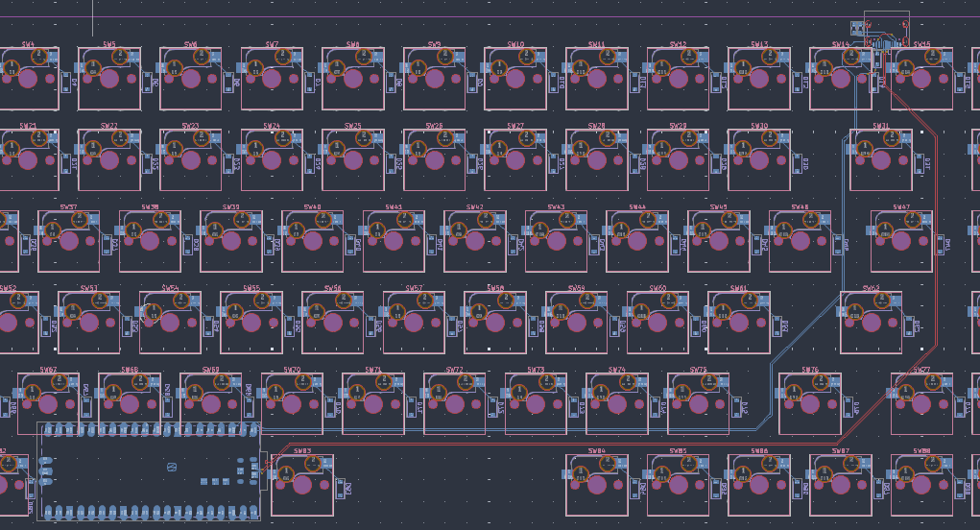Pick the SW84 switch footprint

[x=597, y=485]
